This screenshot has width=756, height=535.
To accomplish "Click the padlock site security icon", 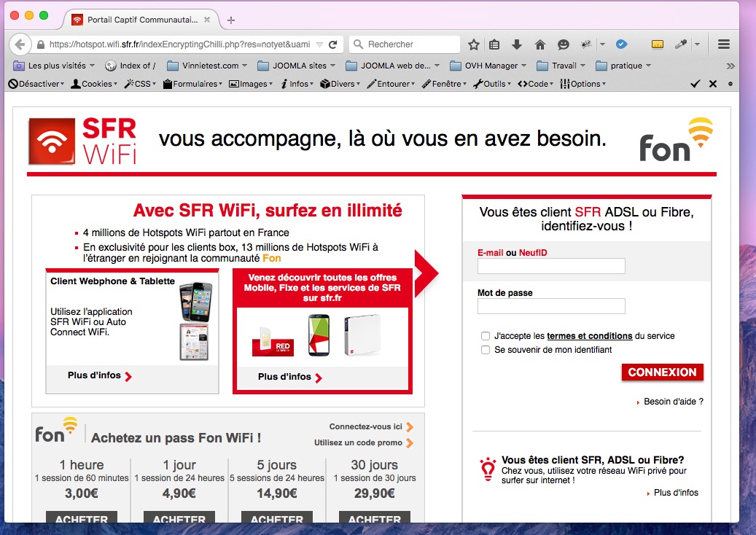I will (x=41, y=44).
